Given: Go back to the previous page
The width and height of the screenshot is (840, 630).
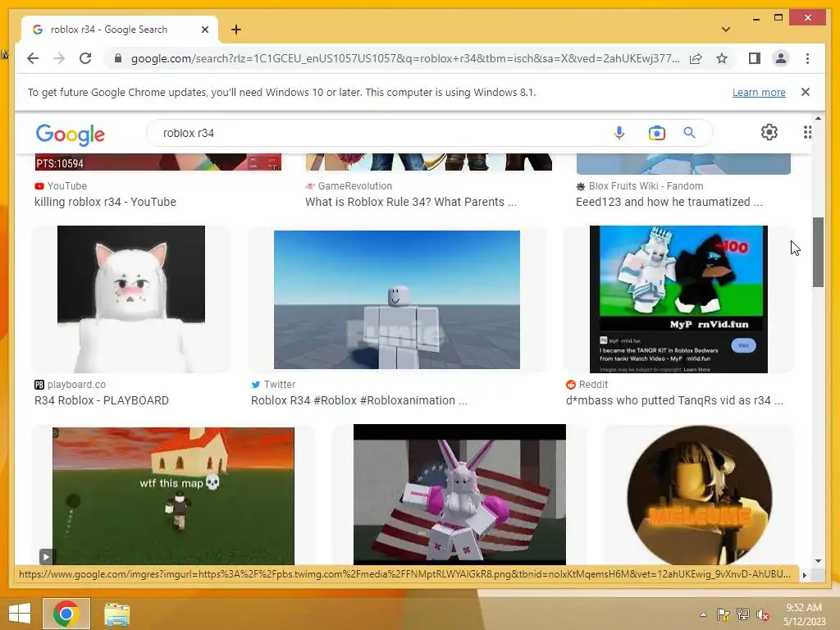Looking at the screenshot, I should [33, 58].
